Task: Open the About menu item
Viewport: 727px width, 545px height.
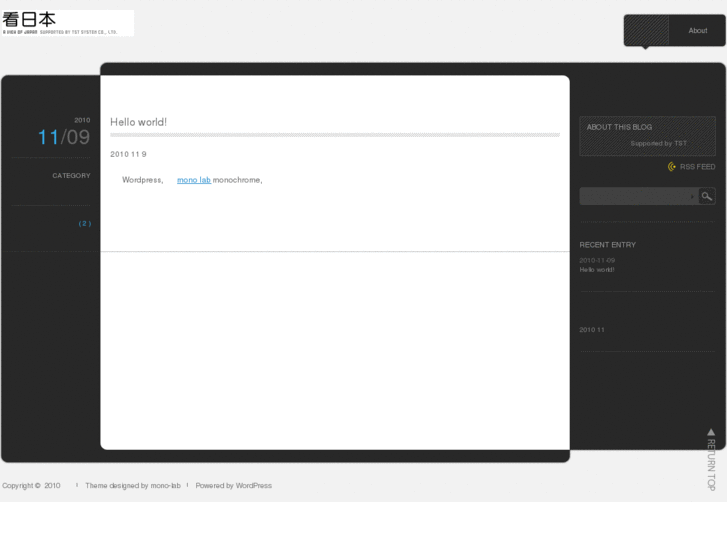Action: [x=697, y=31]
